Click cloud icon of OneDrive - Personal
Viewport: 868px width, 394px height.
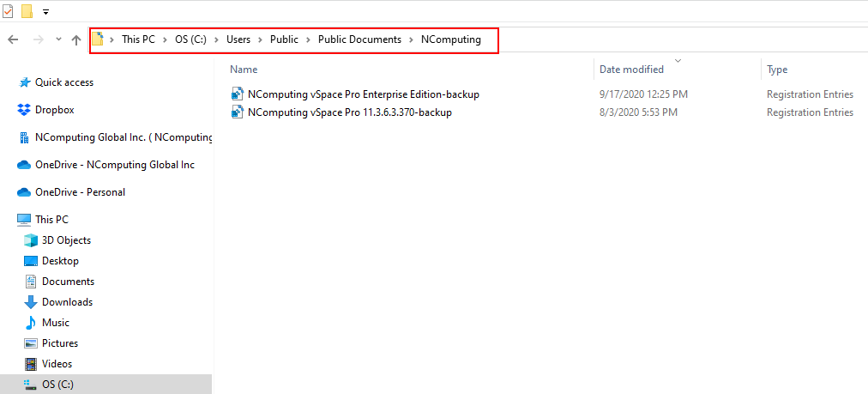24,192
